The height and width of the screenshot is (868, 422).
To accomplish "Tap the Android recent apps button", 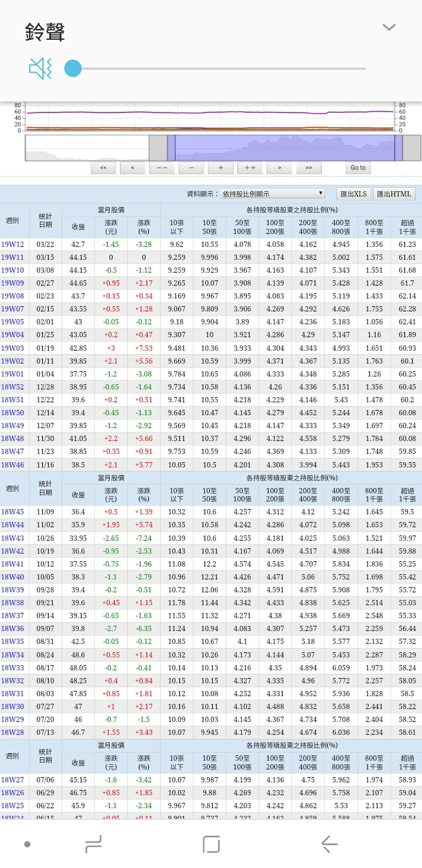I will coord(93,844).
